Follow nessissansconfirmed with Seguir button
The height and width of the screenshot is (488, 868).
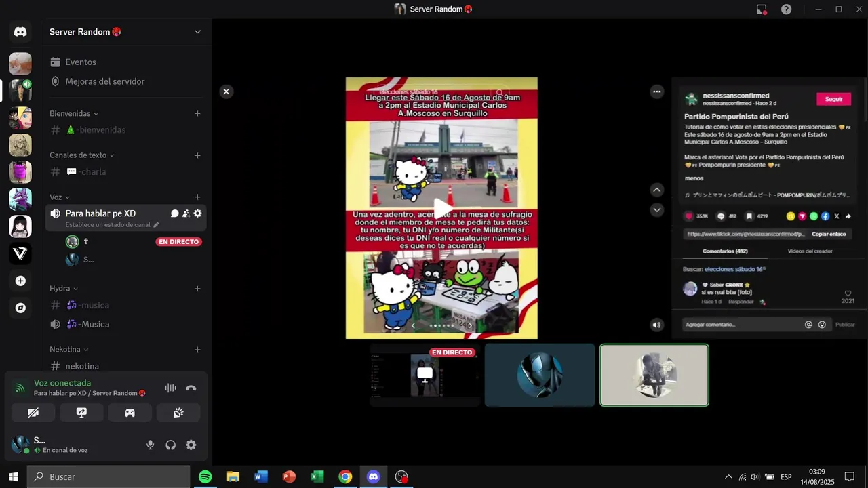point(833,99)
